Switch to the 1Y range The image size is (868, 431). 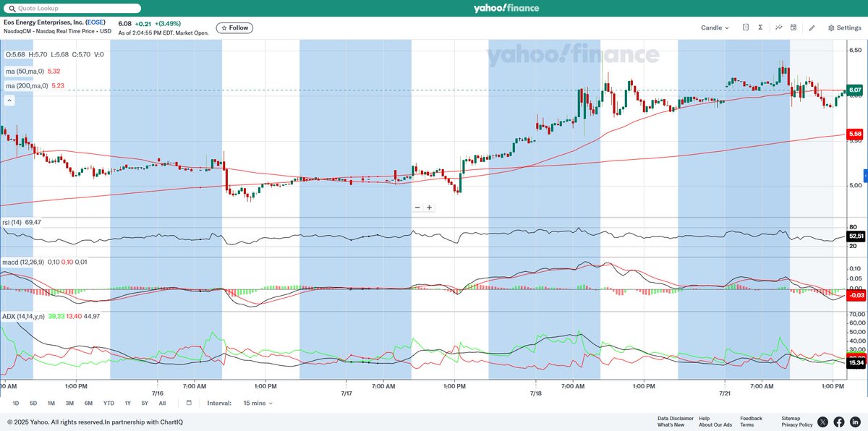tap(128, 403)
